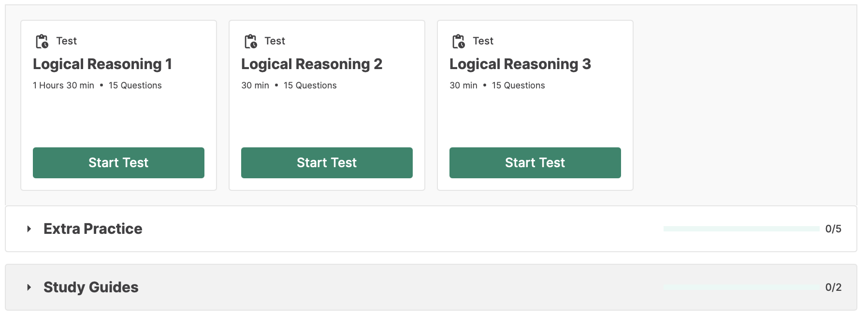
Task: Click the clipboard-clock icon on Logical Reasoning 3
Action: [459, 42]
